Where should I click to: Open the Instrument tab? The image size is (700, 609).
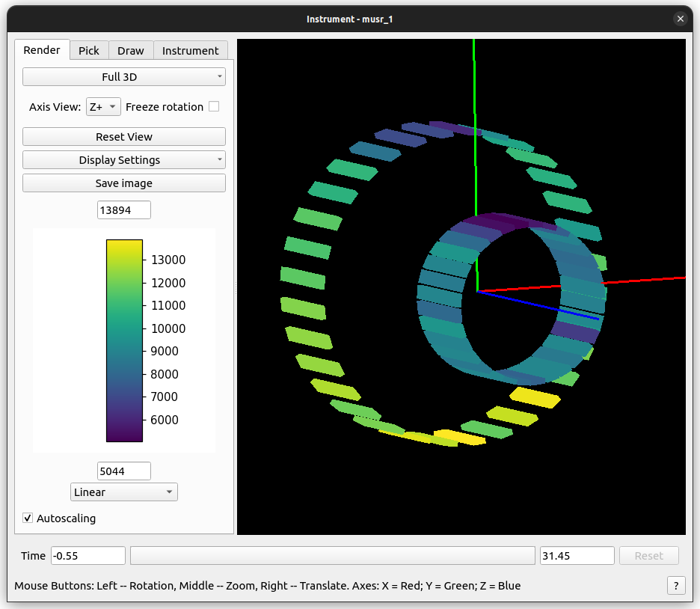pyautogui.click(x=191, y=51)
